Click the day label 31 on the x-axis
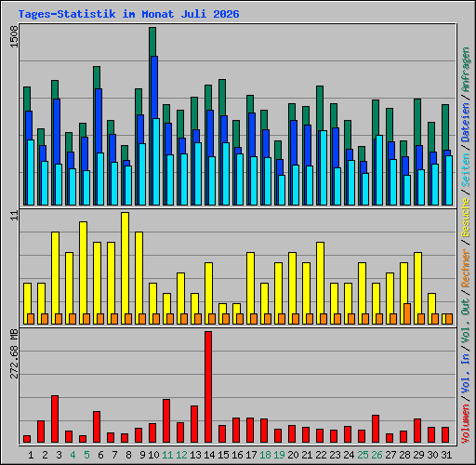The width and height of the screenshot is (476, 465). coord(446,455)
